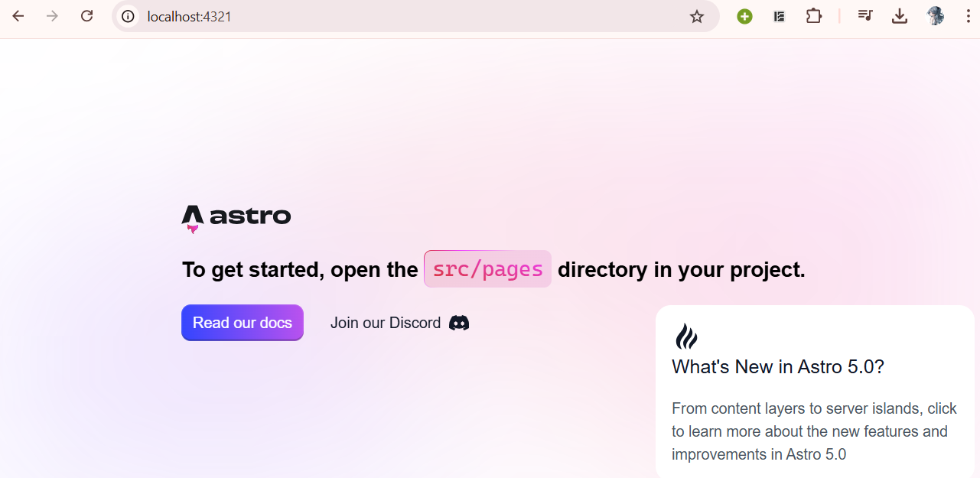Viewport: 980px width, 478px height.
Task: Bookmark this page with the star icon
Action: coord(696,16)
